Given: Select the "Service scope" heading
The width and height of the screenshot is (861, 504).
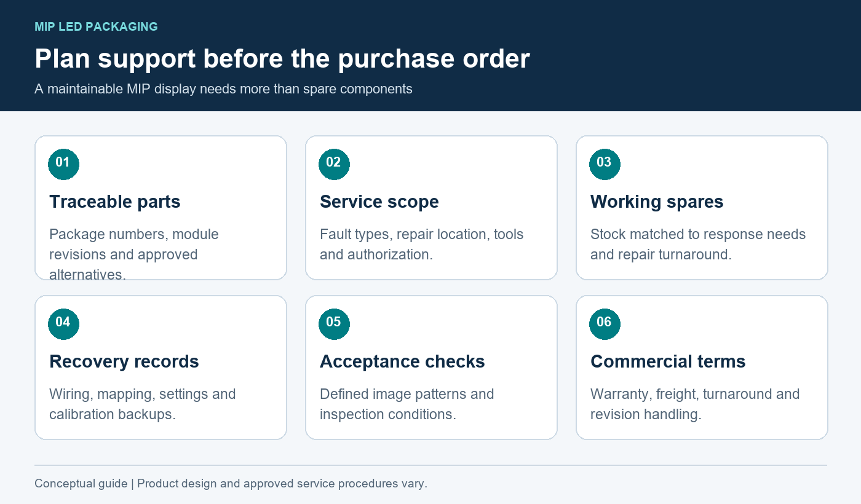Looking at the screenshot, I should point(379,202).
